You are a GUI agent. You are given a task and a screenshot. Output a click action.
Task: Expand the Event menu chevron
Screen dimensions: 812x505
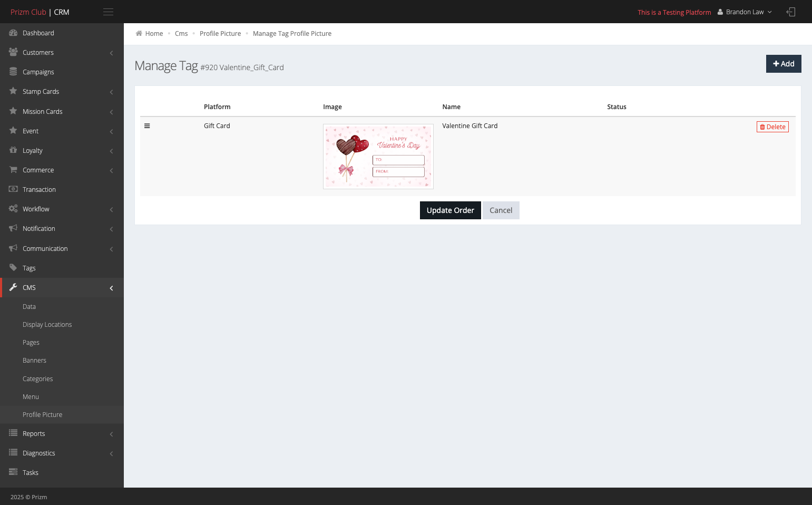pos(111,131)
